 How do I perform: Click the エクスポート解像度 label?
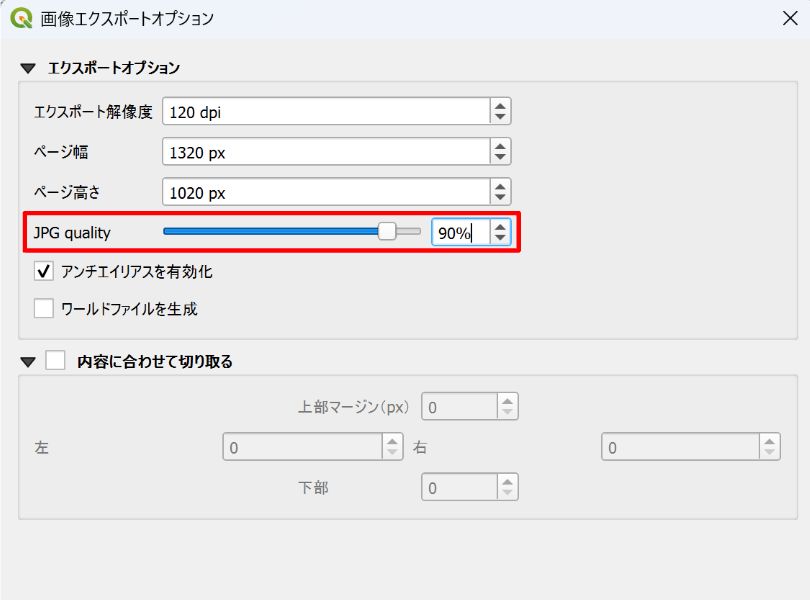[x=93, y=112]
